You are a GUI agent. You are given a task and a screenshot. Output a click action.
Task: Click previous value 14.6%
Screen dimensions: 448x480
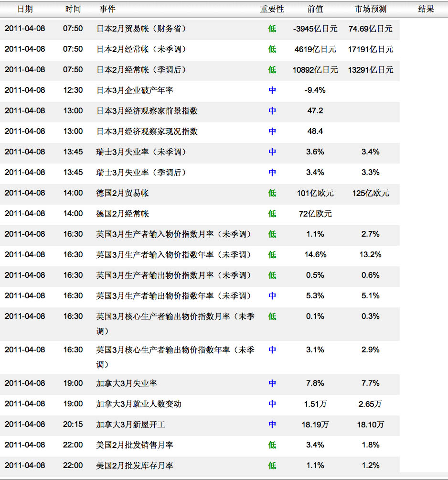315,255
